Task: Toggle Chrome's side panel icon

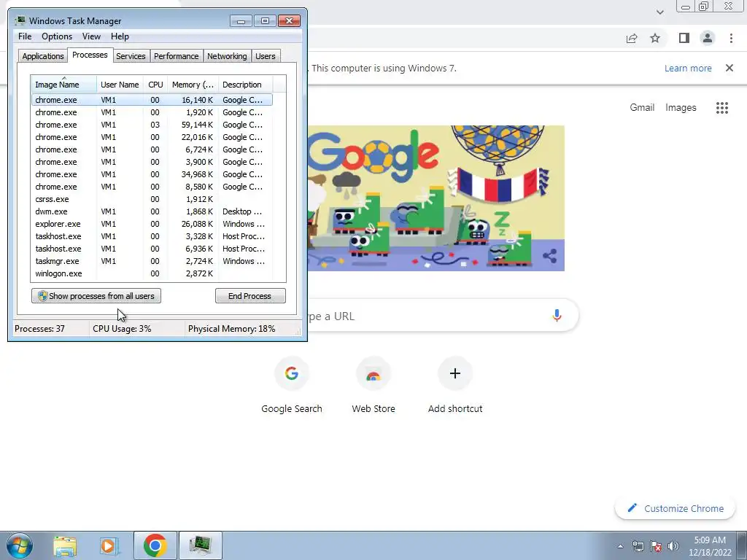Action: coord(684,38)
